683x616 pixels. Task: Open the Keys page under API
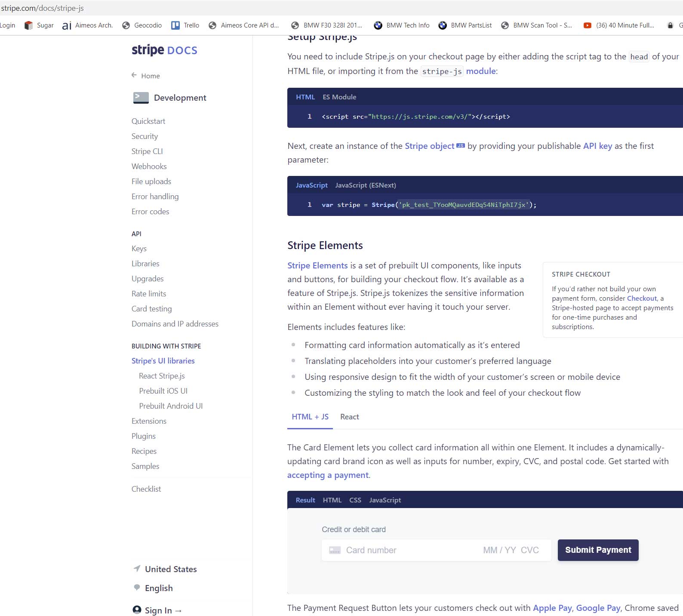click(x=139, y=248)
